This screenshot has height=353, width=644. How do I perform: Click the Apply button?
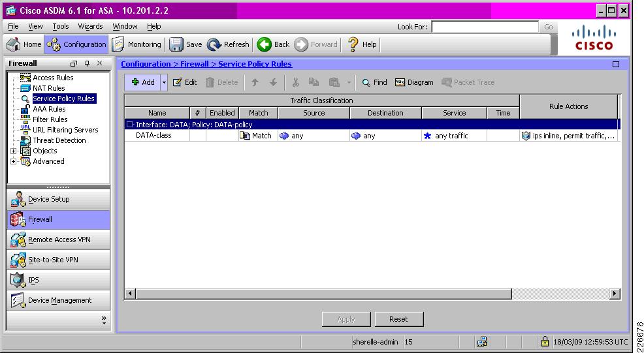(x=346, y=319)
